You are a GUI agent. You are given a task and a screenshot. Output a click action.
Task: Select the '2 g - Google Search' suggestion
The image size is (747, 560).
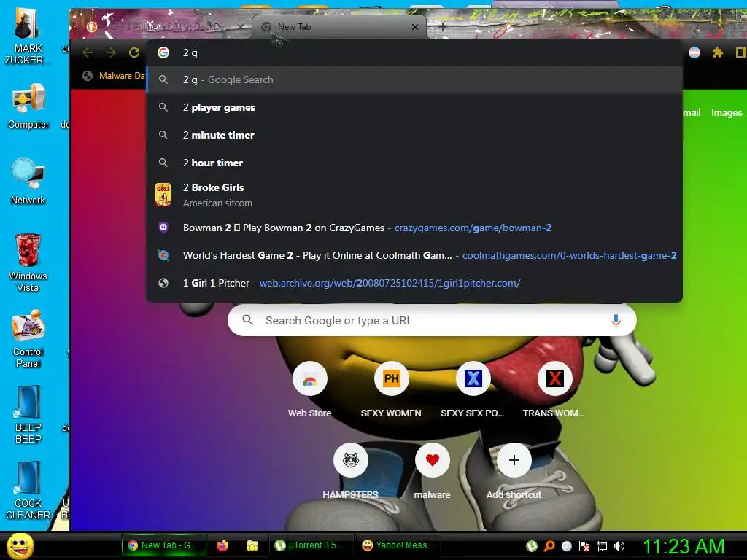click(x=414, y=79)
